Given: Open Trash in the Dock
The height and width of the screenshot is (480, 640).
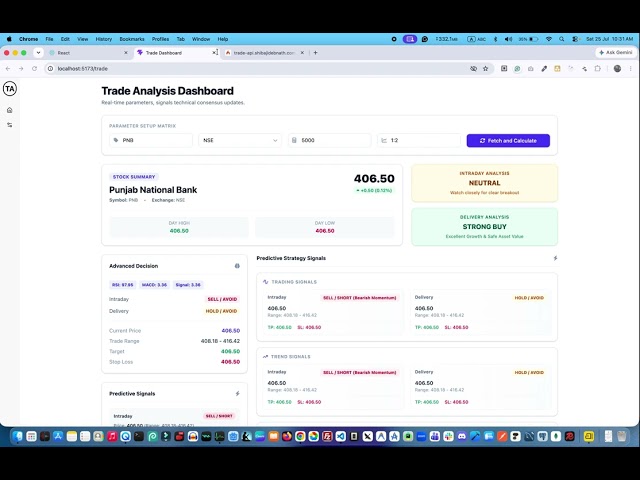Looking at the screenshot, I should (622, 436).
